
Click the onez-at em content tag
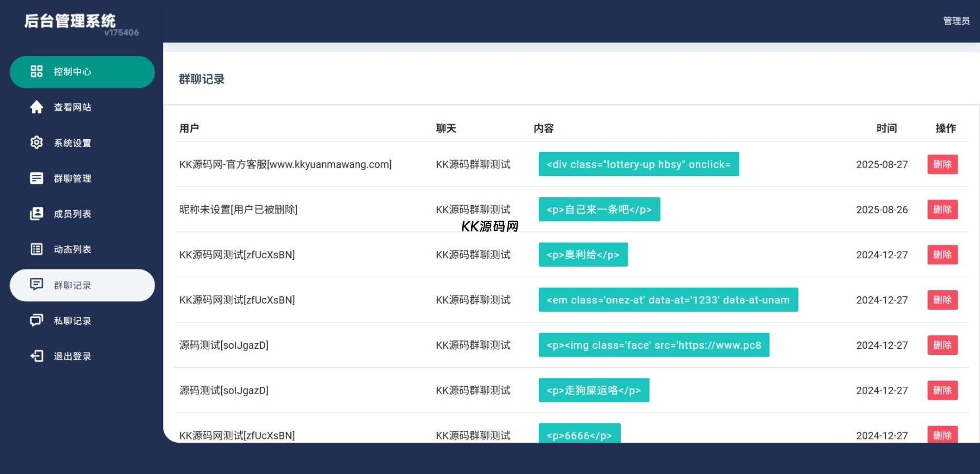coord(668,300)
